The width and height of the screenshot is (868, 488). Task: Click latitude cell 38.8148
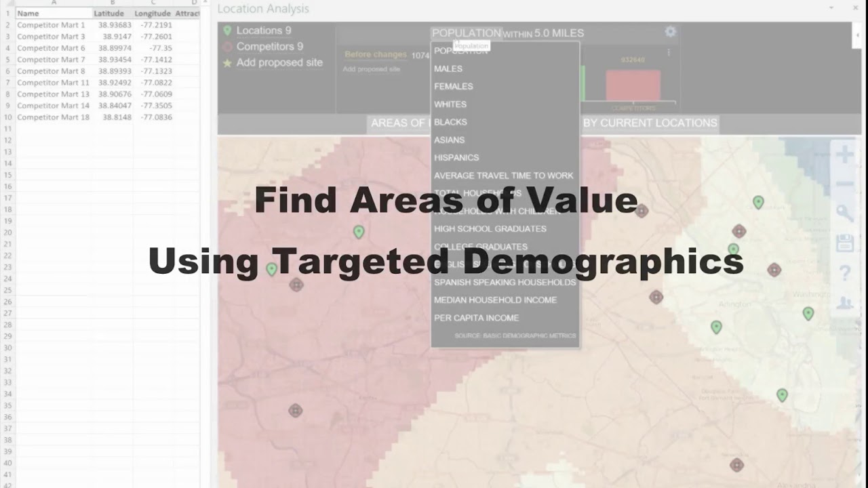pyautogui.click(x=112, y=117)
